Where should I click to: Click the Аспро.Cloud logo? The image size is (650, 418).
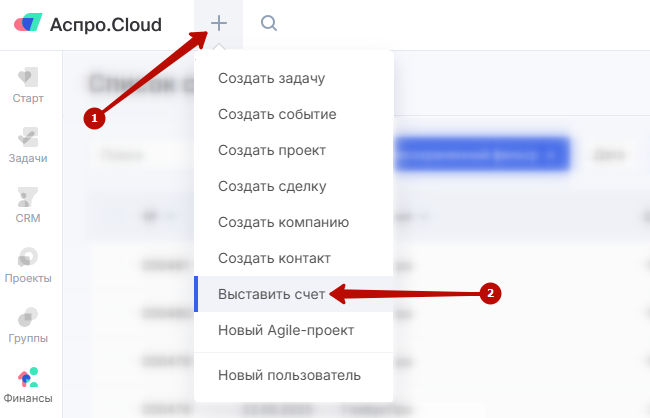(88, 25)
